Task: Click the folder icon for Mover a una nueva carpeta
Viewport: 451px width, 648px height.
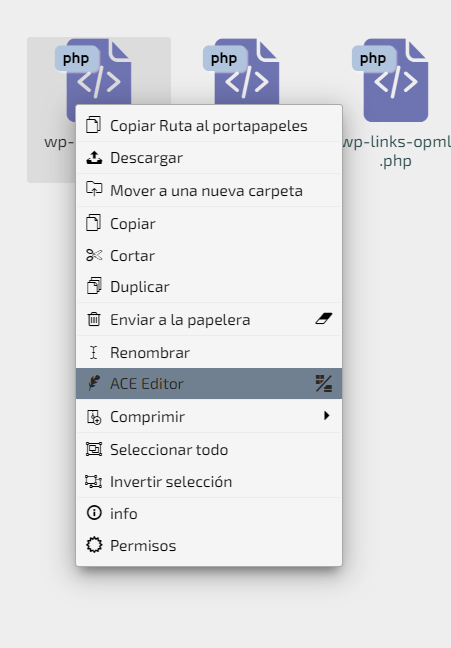Action: (x=94, y=189)
